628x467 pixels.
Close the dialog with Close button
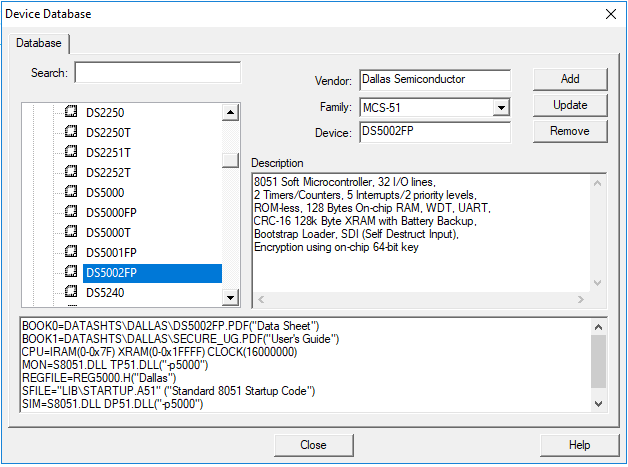[314, 445]
